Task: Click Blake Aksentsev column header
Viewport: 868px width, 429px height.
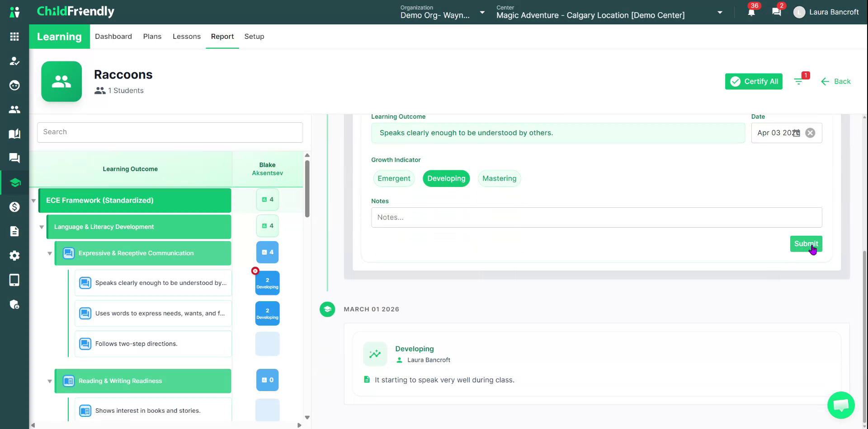Action: click(x=268, y=169)
